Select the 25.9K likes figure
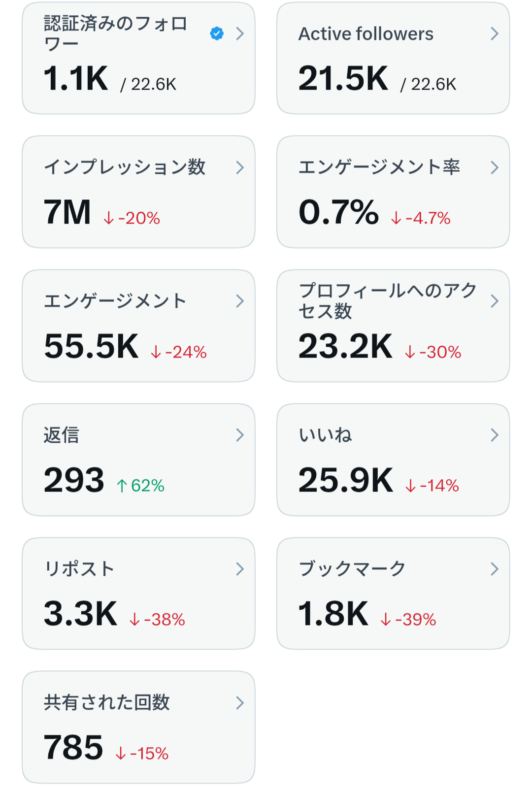The width and height of the screenshot is (532, 791). coord(346,480)
